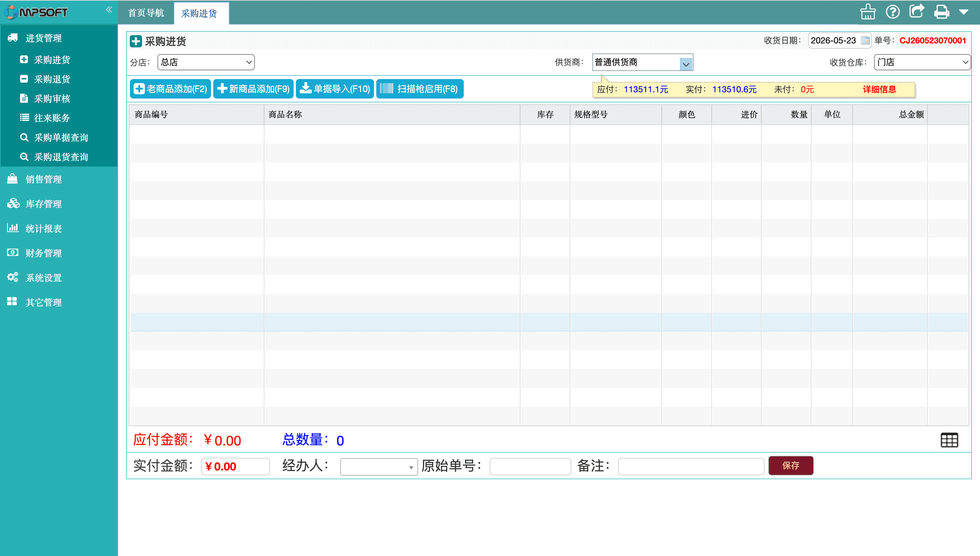This screenshot has height=556, width=980.
Task: Click the 商品名称 column header
Action: (392, 115)
